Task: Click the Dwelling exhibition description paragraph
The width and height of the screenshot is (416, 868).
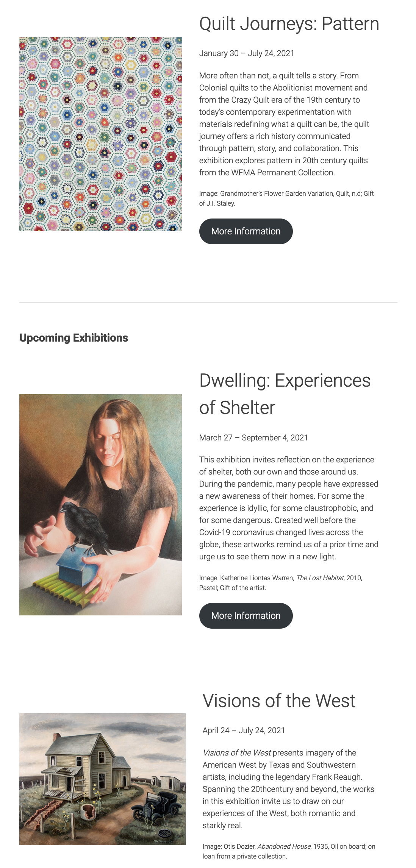Action: click(289, 508)
